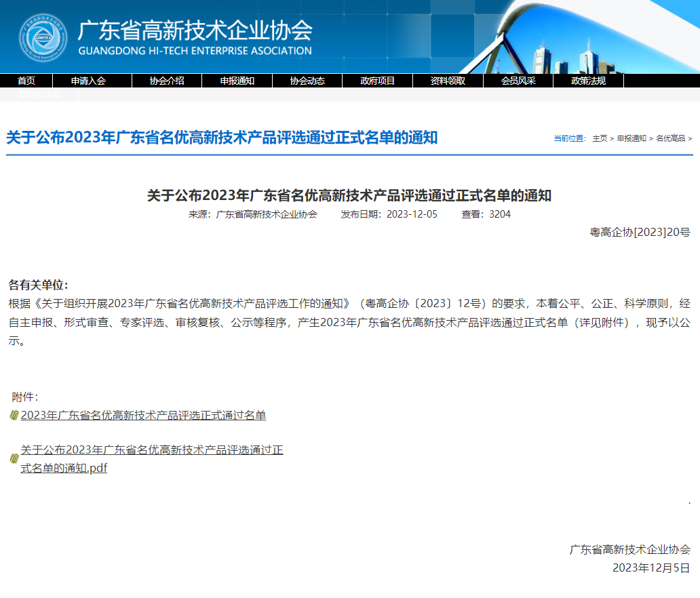The height and width of the screenshot is (598, 700).
Task: Open 协会动态 from the navigation
Action: [x=307, y=81]
